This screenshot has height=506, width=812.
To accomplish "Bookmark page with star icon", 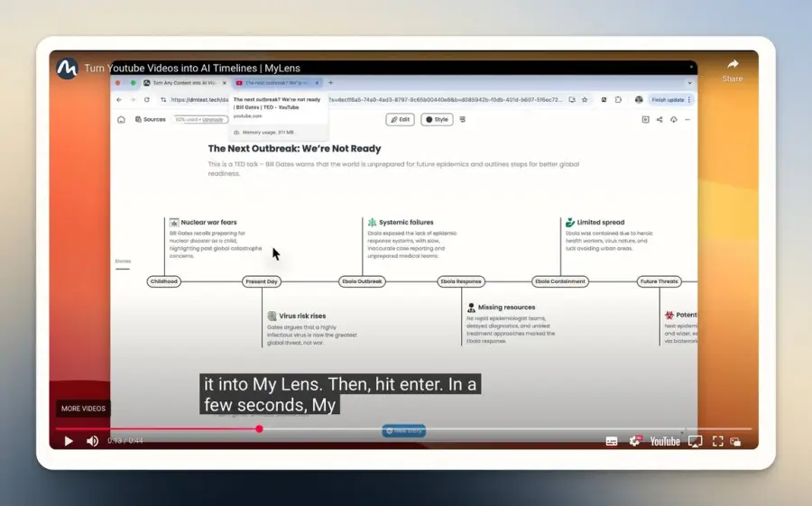I will 585,100.
